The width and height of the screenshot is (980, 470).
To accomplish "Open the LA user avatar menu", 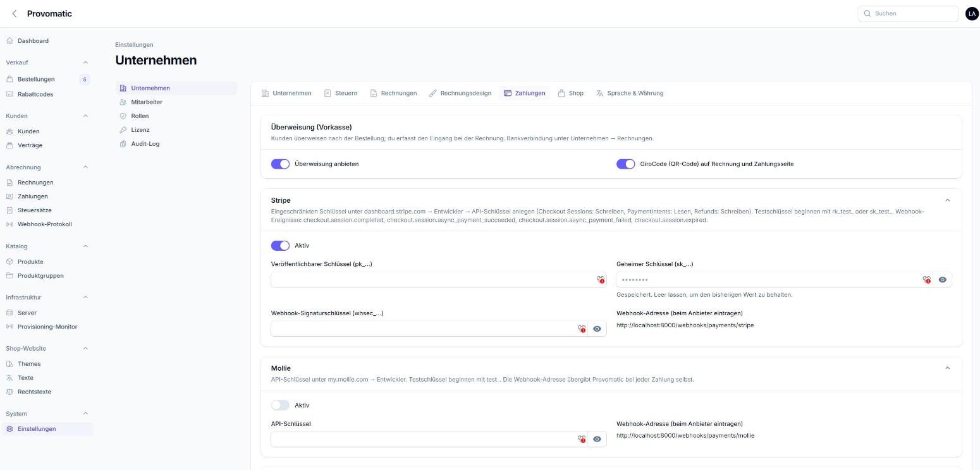I will [972, 13].
